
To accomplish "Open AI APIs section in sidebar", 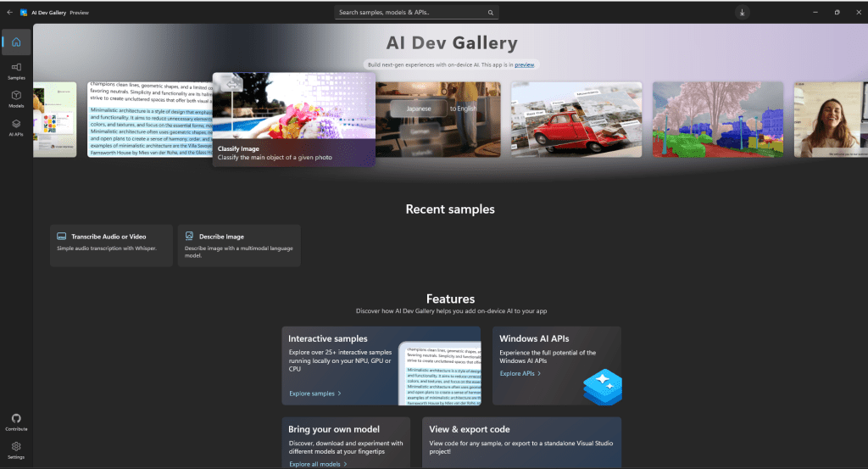I will [x=16, y=126].
